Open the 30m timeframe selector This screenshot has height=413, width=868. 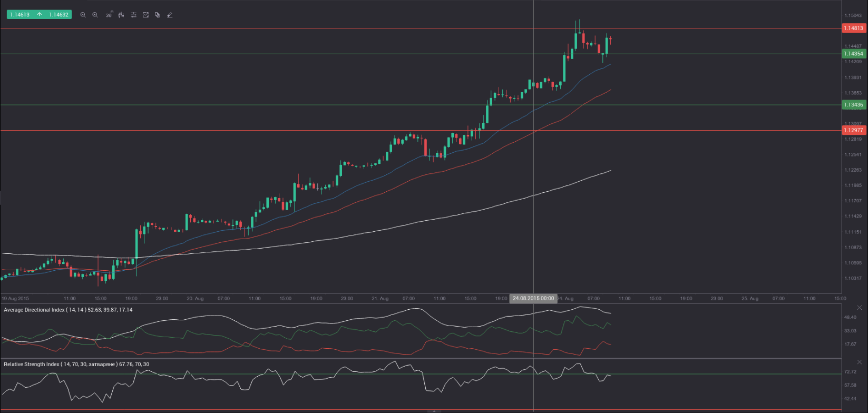[109, 15]
